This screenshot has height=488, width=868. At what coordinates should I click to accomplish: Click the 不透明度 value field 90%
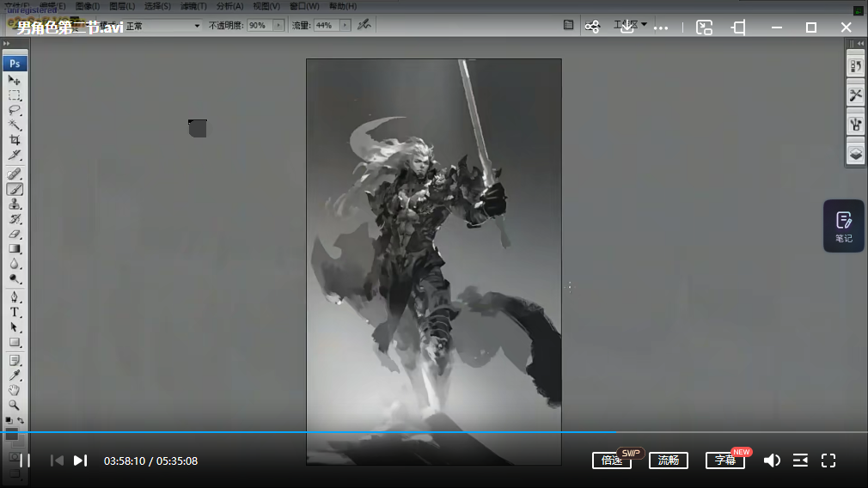(x=260, y=26)
